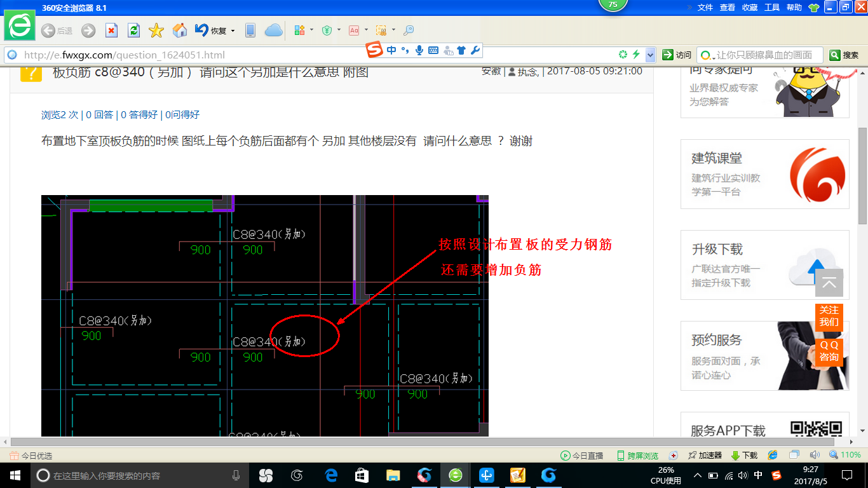Image resolution: width=868 pixels, height=488 pixels.
Task: Toggle IE compatibility mode icon in status bar
Action: coord(773,456)
